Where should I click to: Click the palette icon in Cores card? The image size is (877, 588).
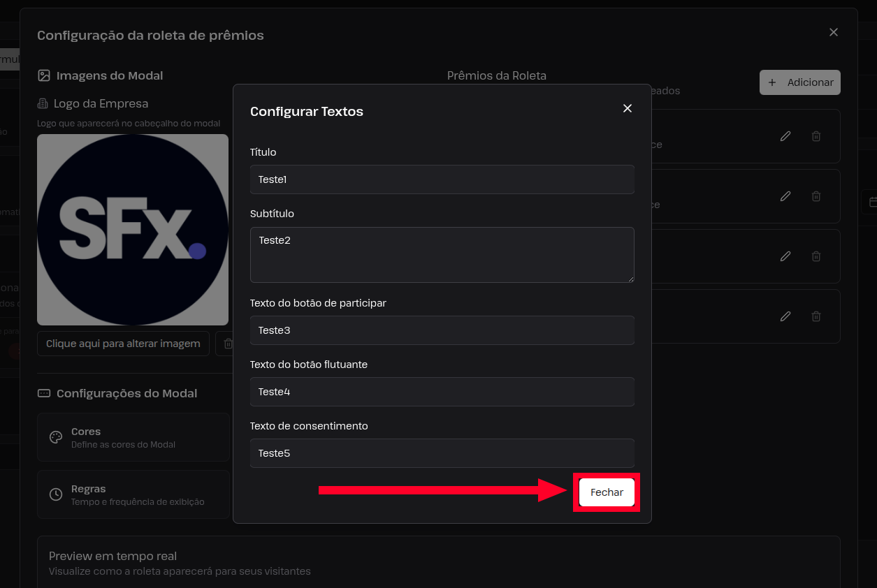pos(56,437)
